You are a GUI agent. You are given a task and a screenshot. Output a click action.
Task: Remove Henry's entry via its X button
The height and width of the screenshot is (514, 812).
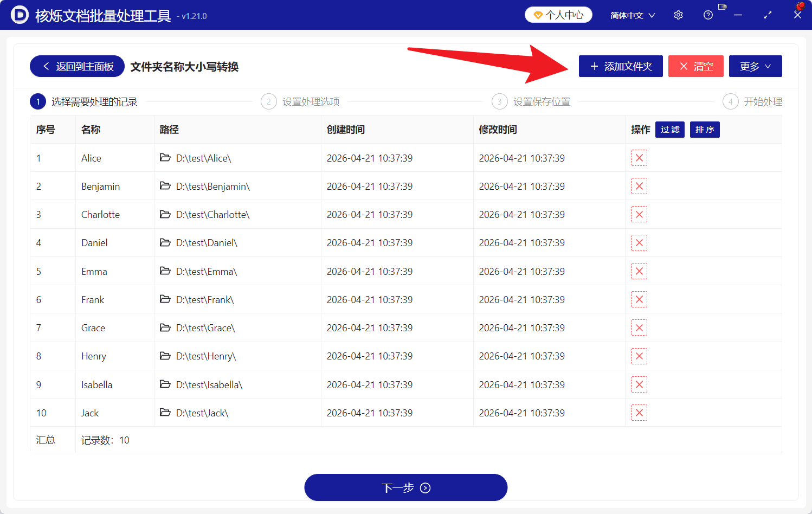click(639, 356)
